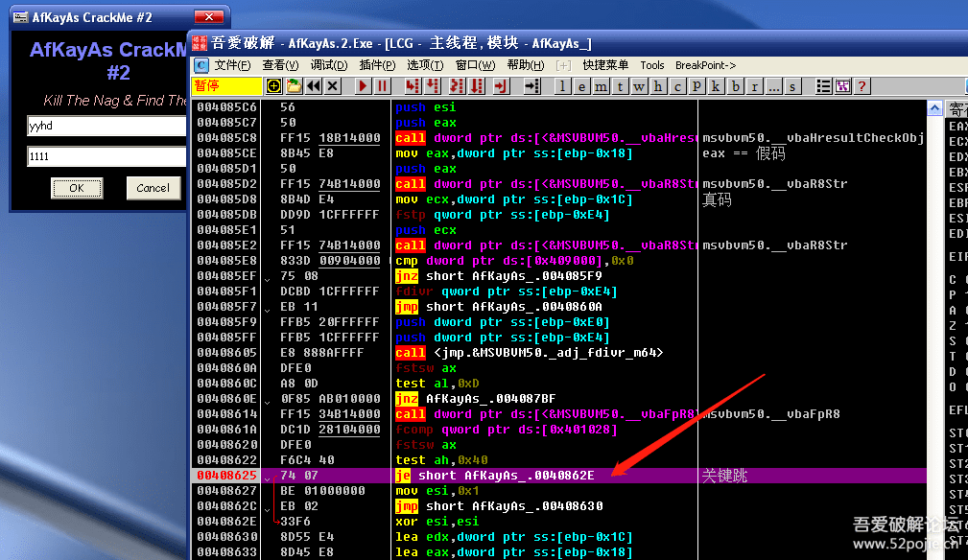968x560 pixels.
Task: Click the Rewind/restart program icon
Action: [313, 86]
